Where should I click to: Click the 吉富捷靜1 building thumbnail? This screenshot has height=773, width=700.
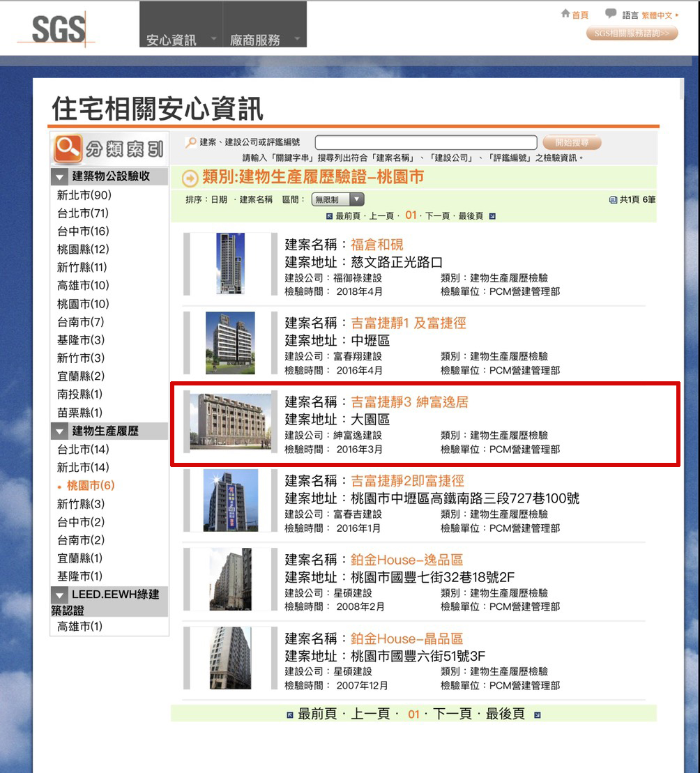pyautogui.click(x=230, y=343)
